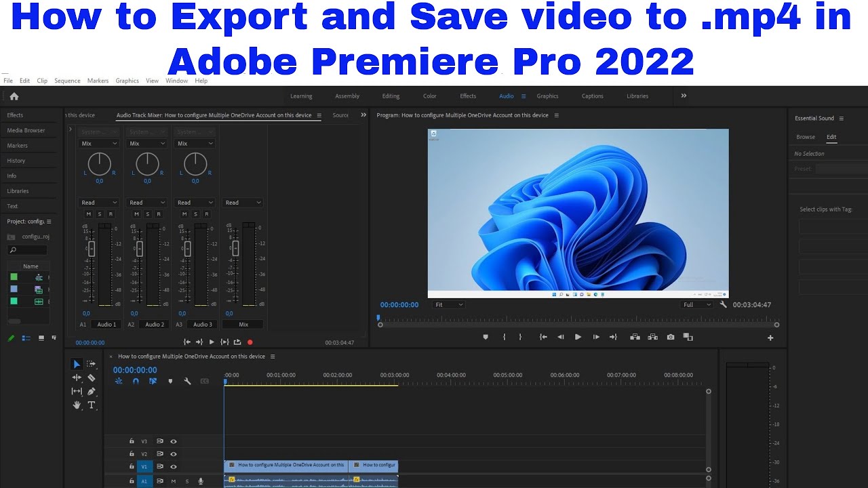The height and width of the screenshot is (488, 868).
Task: Click Mix track volume fader handle
Action: [x=235, y=249]
